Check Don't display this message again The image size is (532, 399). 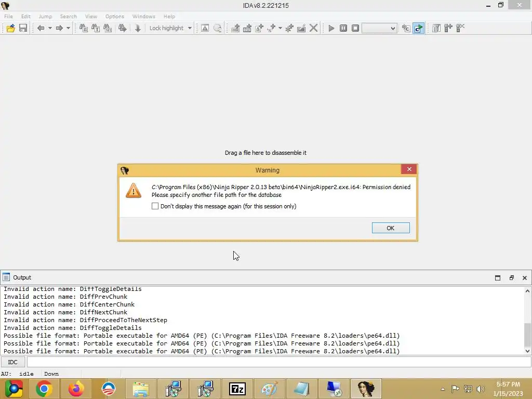point(155,206)
